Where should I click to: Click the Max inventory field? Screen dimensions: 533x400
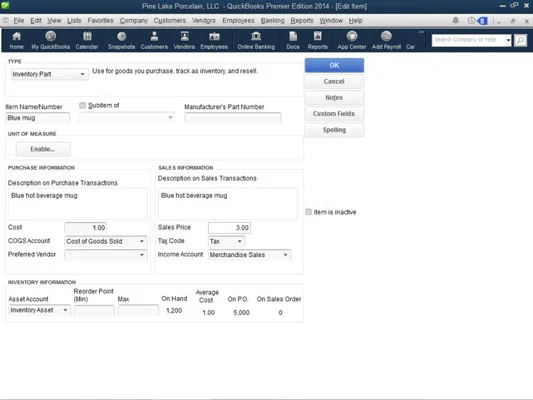coord(138,310)
